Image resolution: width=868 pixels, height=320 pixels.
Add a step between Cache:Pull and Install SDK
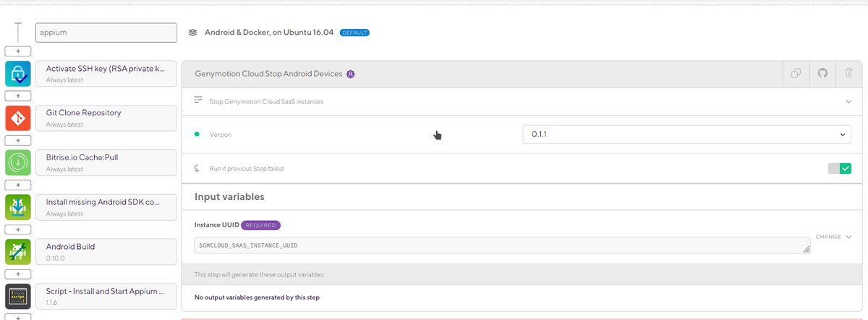point(18,185)
